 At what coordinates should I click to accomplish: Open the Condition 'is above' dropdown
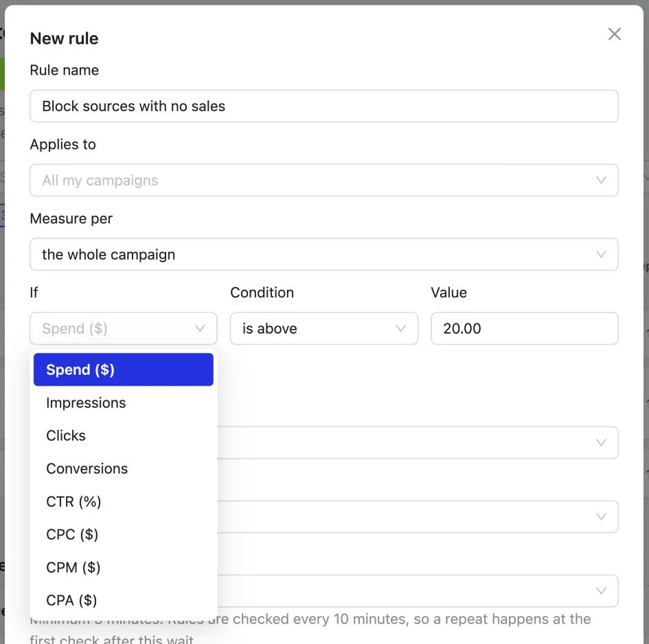323,328
